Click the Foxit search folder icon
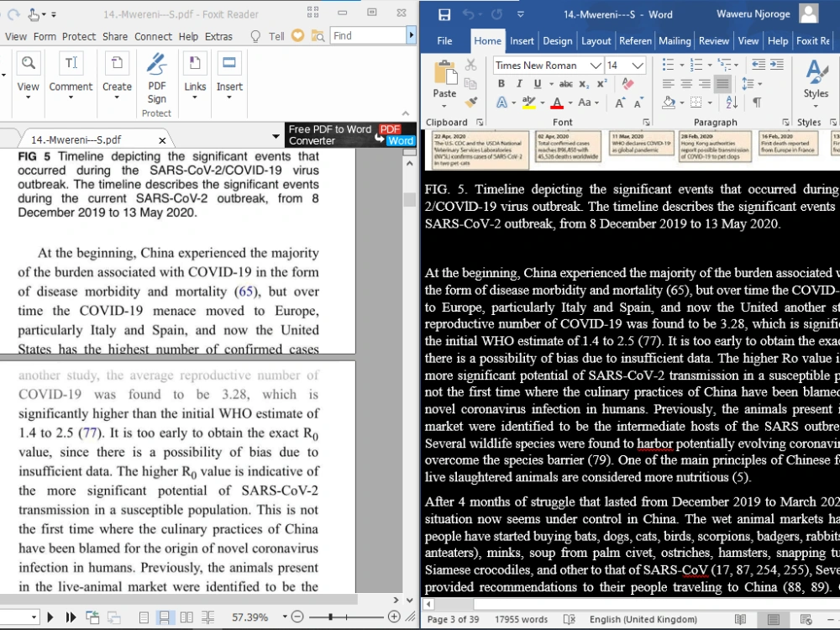 [x=318, y=36]
